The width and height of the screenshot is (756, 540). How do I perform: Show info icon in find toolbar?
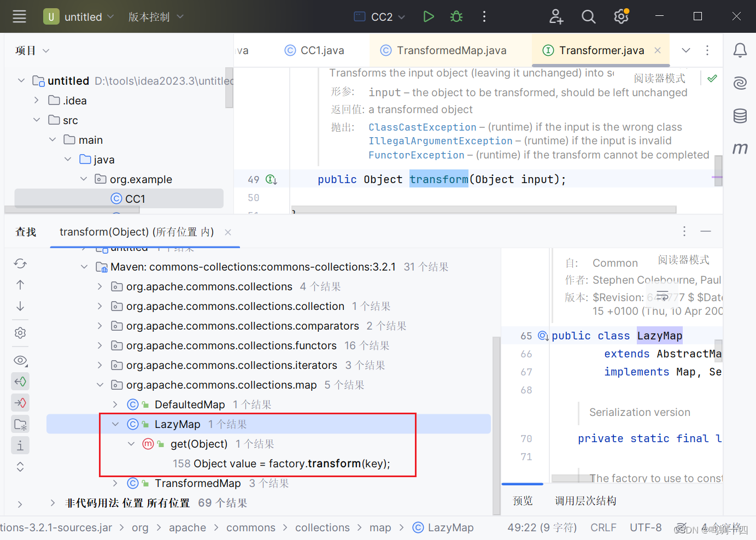tap(20, 445)
